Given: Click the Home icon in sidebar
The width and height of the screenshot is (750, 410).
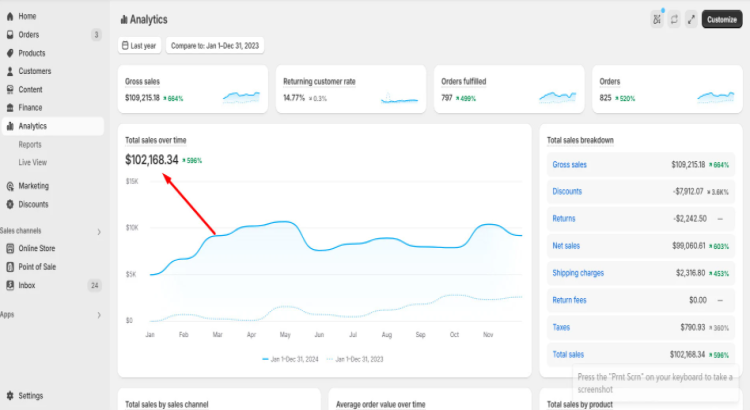Looking at the screenshot, I should (10, 16).
